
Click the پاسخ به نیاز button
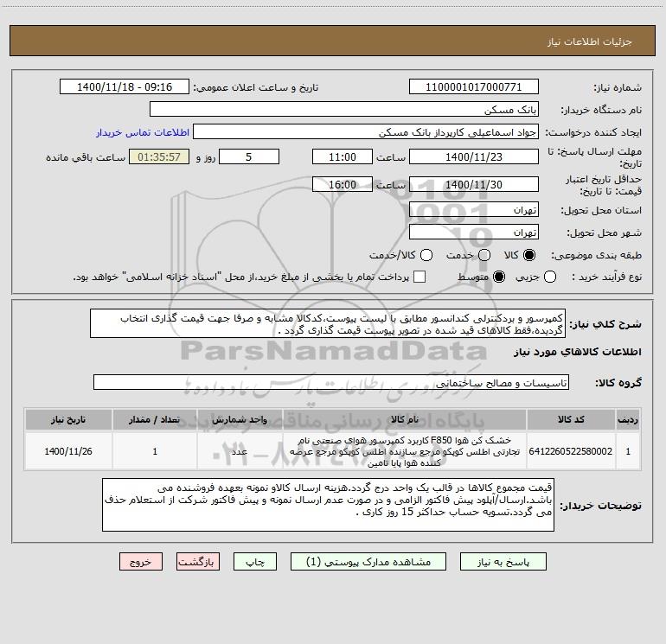[x=503, y=562]
